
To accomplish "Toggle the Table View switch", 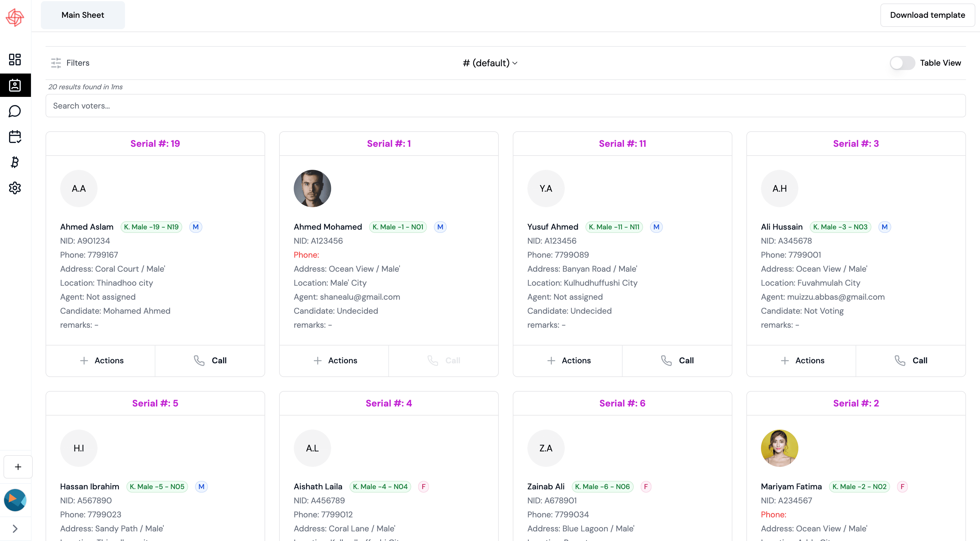I will (902, 63).
